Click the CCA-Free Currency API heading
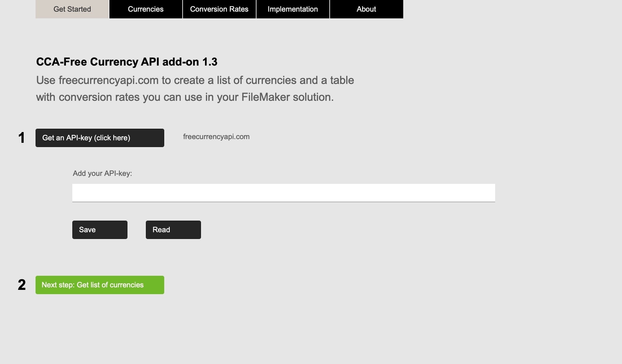622x364 pixels. tap(127, 62)
